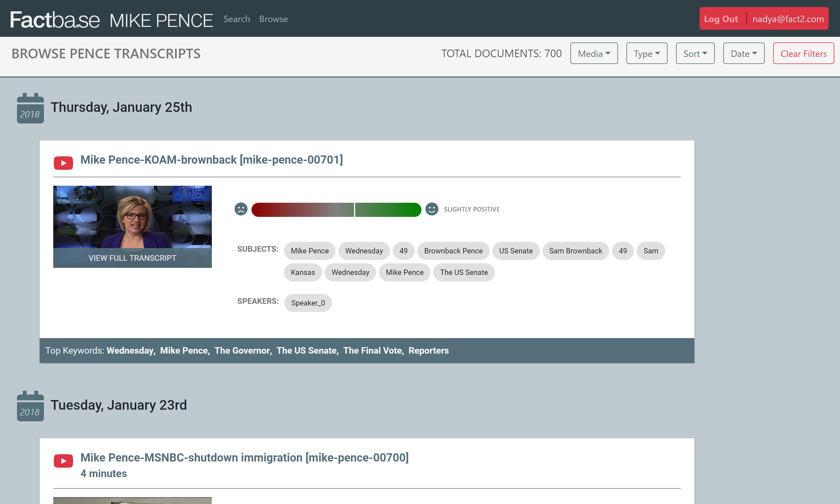Click the YouTube icon beside KOAM-brownback title
Image resolution: width=840 pixels, height=504 pixels.
[63, 163]
